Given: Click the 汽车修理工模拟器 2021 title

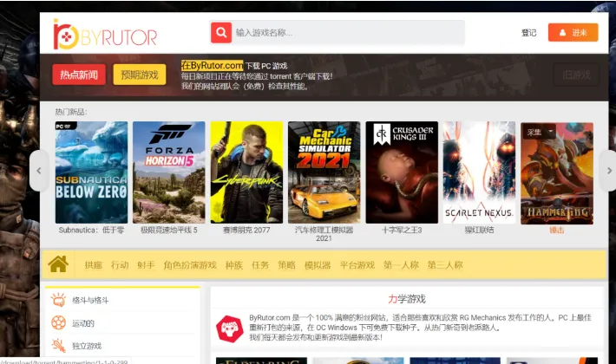Looking at the screenshot, I should tap(324, 234).
